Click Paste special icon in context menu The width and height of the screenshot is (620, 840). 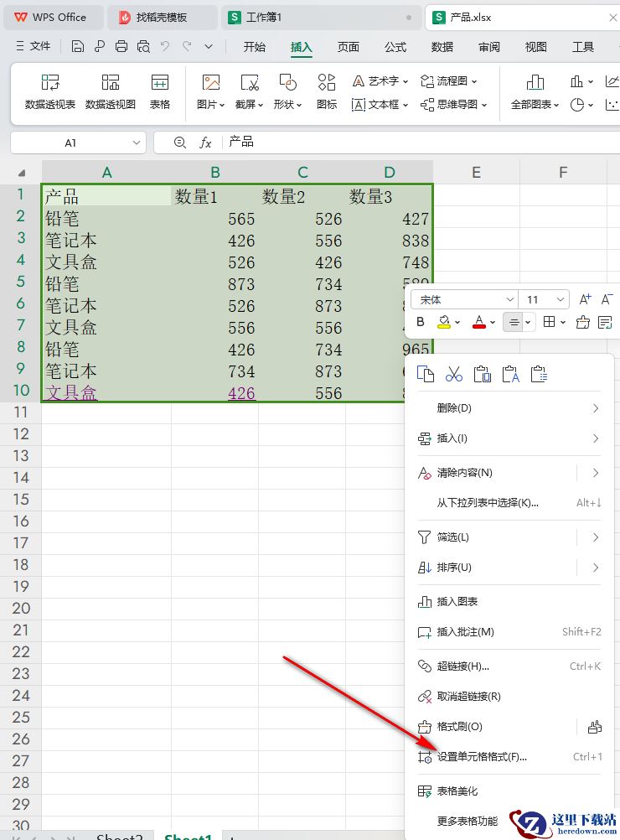[x=539, y=374]
